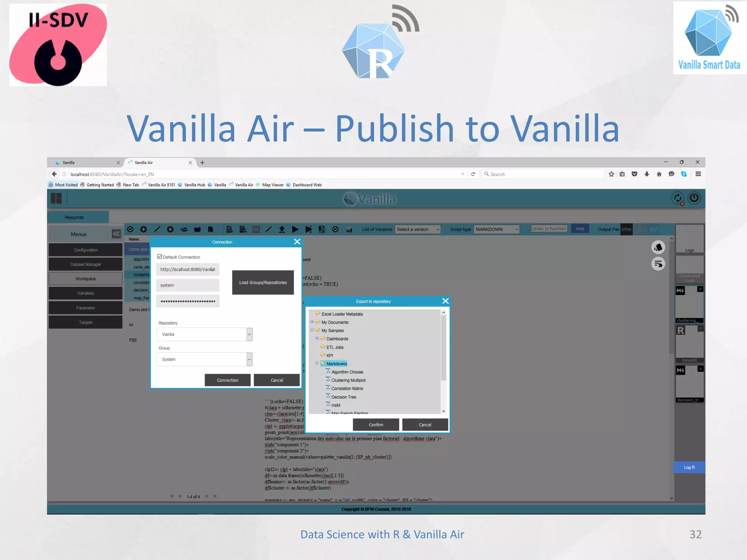Click Cancel in Export to repository
Screen dimensions: 747x560
pos(425,425)
